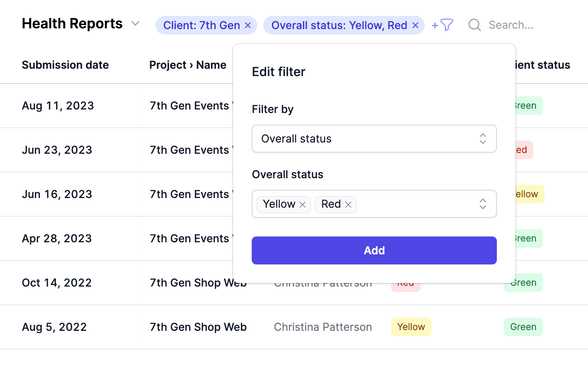The width and height of the screenshot is (588, 365).
Task: Click the Add button
Action: click(x=374, y=250)
